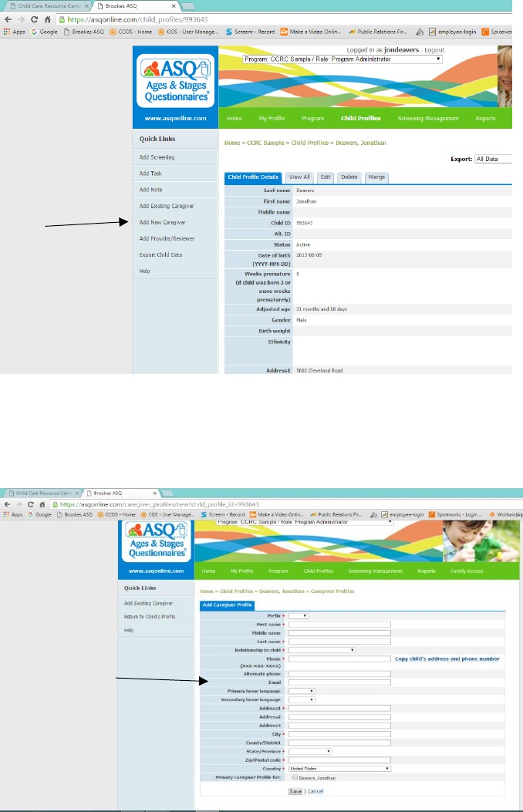The width and height of the screenshot is (523, 812).
Task: Click the Save button in the caregiver form
Action: click(295, 791)
